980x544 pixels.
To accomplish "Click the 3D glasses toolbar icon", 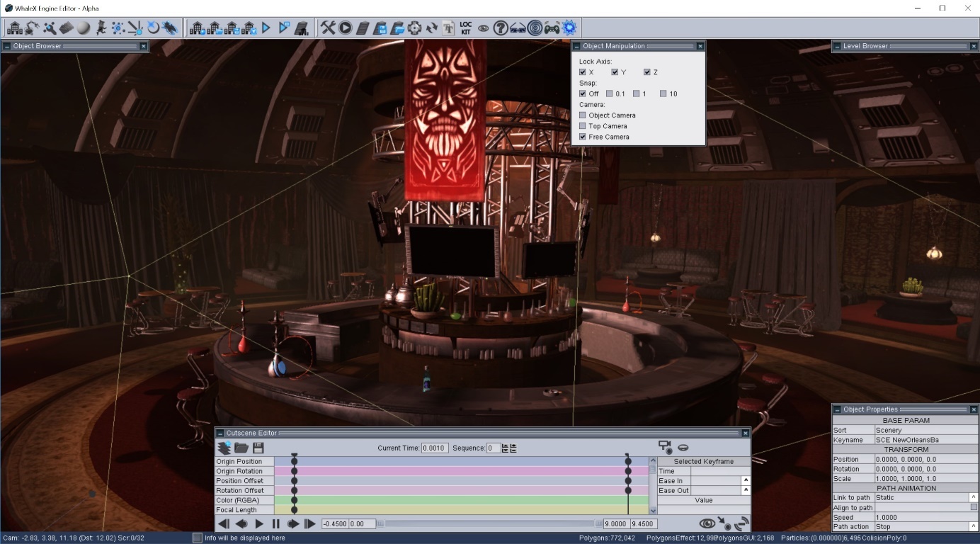I will [518, 28].
